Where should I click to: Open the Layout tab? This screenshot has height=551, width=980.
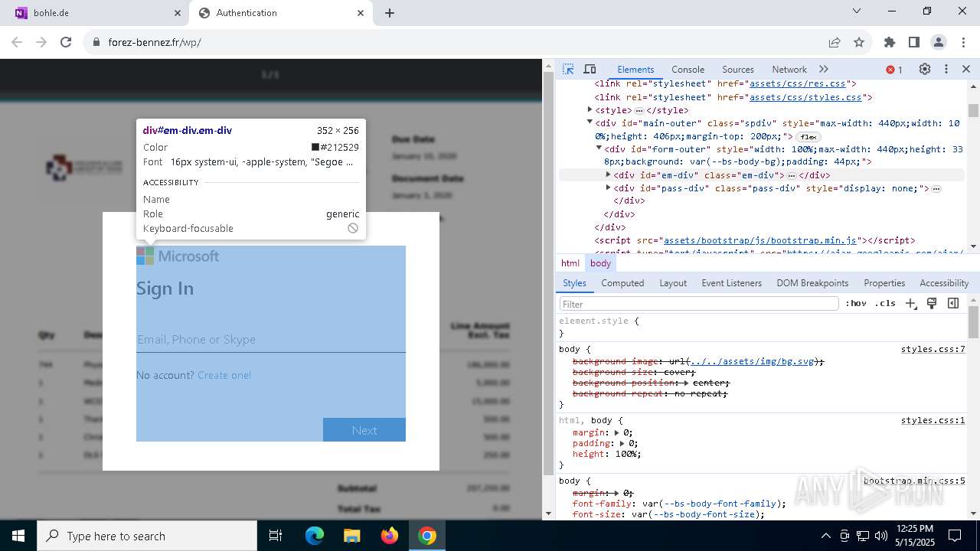coord(673,283)
